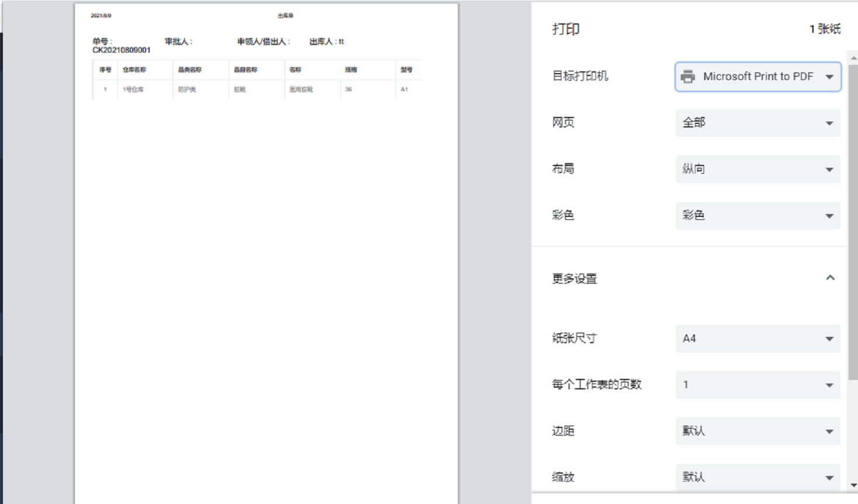The height and width of the screenshot is (504, 858).
Task: Click the 品类名称 column header
Action: click(189, 70)
